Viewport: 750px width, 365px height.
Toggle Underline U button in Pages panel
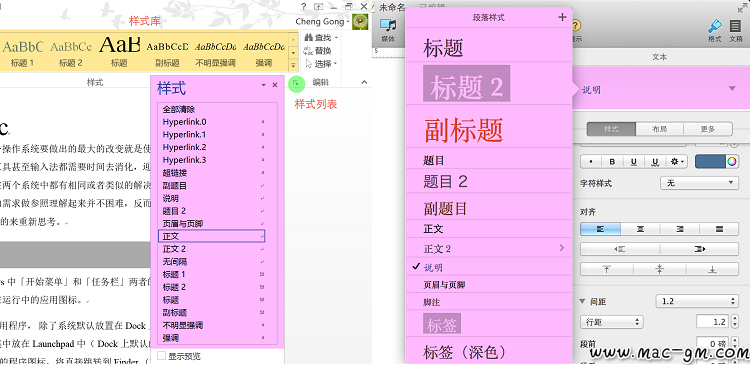pos(633,162)
